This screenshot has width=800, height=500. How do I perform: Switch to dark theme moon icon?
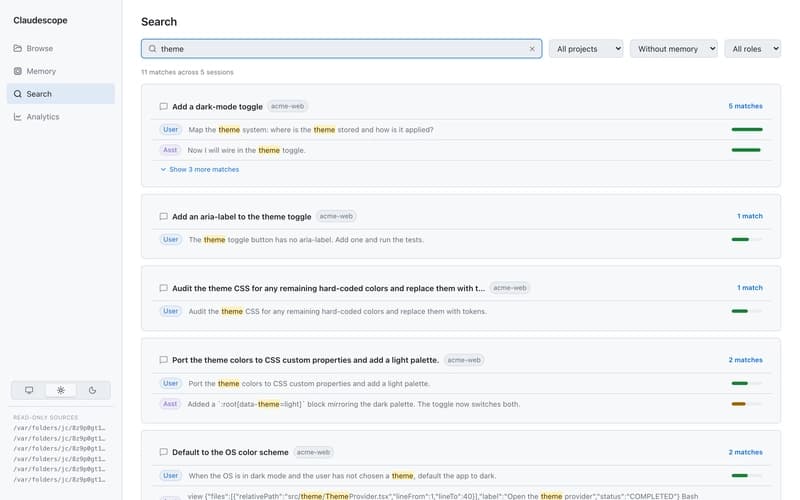[x=92, y=390]
